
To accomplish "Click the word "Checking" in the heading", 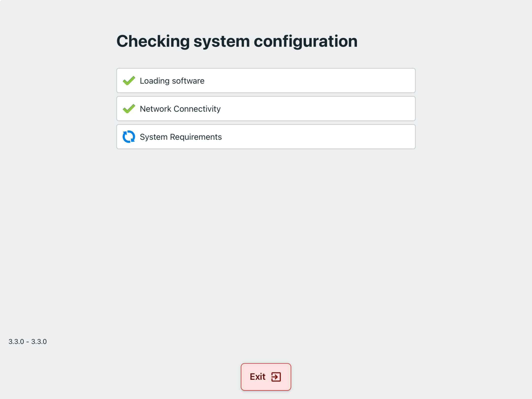I will [153, 41].
